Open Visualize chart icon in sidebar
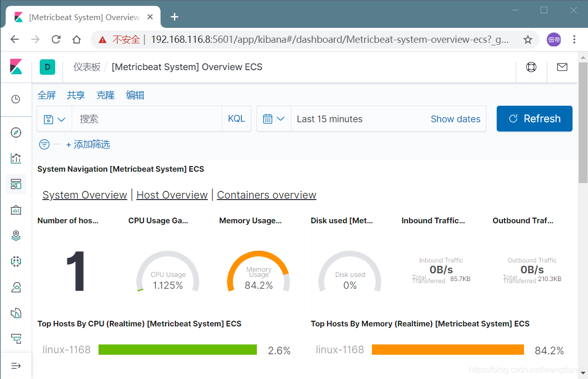 (16, 158)
